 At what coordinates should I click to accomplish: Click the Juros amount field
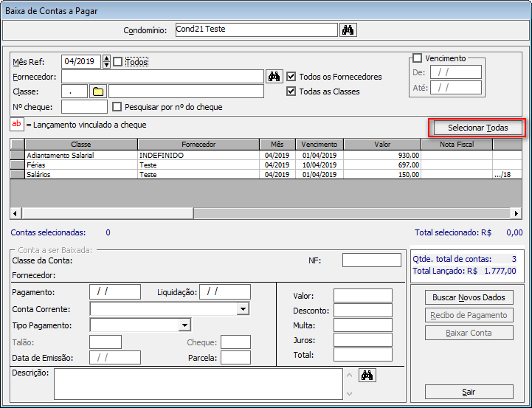coord(363,340)
